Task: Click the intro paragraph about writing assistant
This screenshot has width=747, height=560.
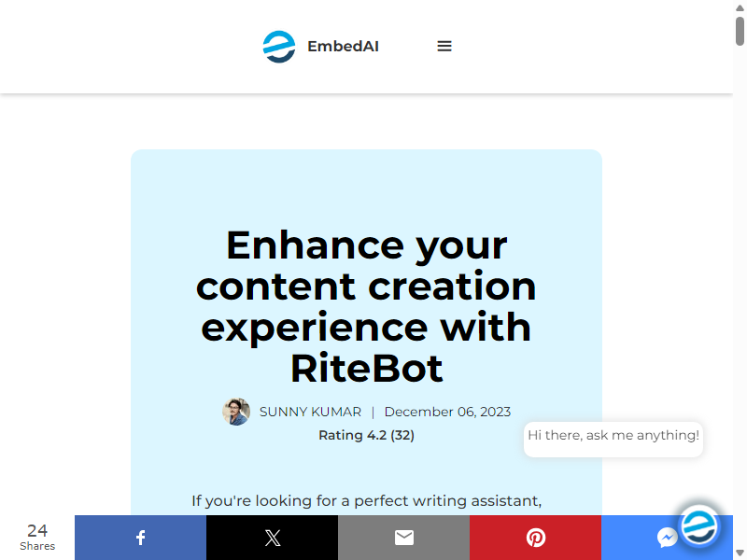Action: 366,501
